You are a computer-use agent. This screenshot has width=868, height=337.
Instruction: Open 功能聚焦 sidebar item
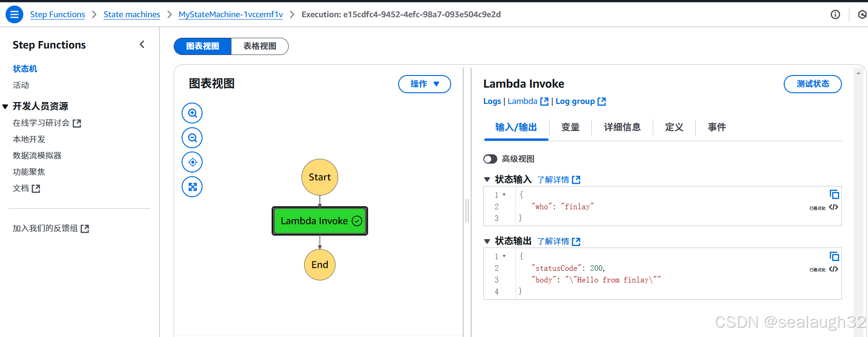(x=29, y=172)
